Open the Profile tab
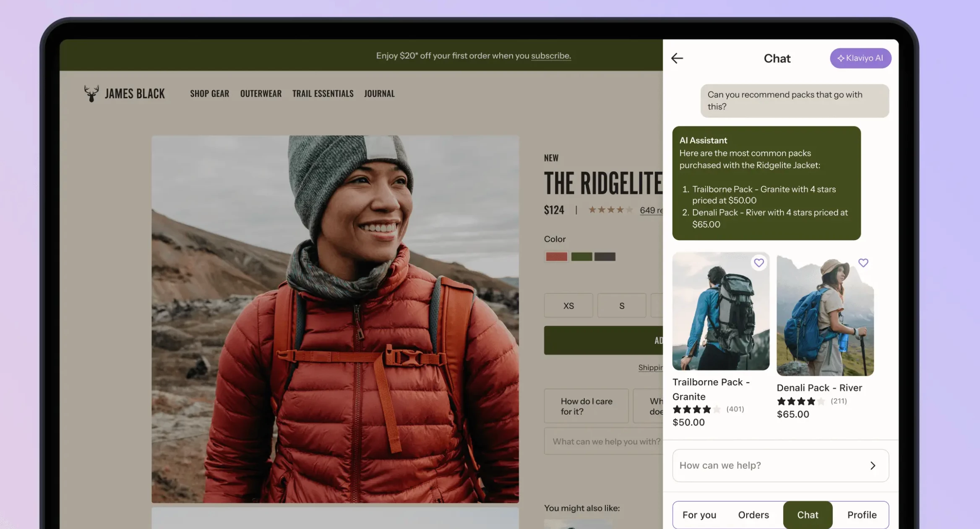Image resolution: width=980 pixels, height=529 pixels. pos(862,515)
